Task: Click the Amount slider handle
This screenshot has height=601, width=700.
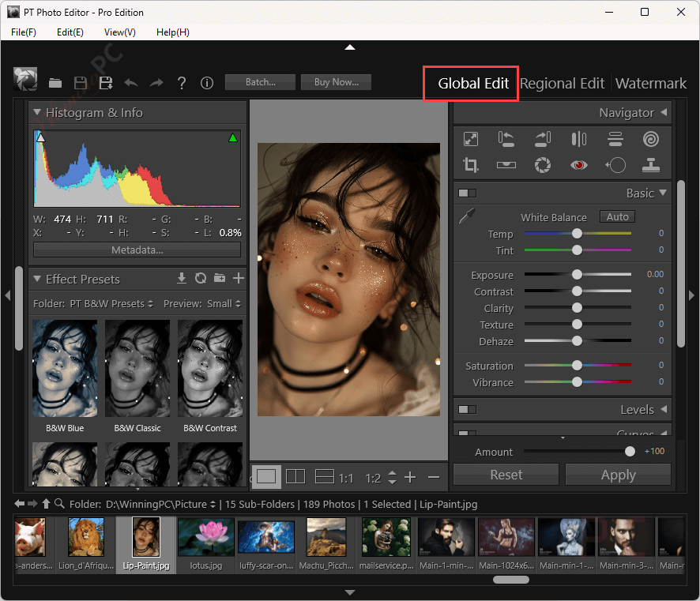Action: coord(630,452)
